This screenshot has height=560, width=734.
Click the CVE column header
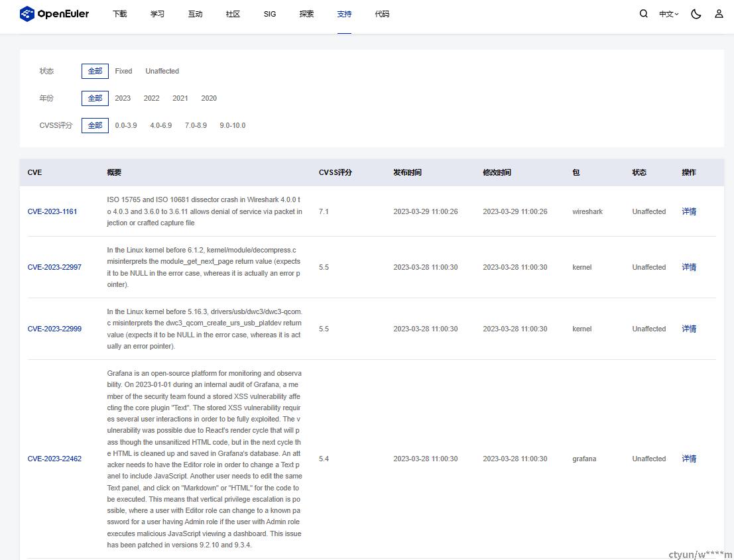pos(34,172)
